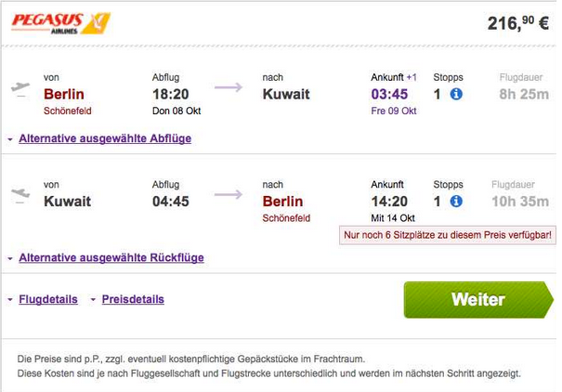This screenshot has width=562, height=392.
Task: Click the return flight plane icon
Action: (20, 195)
